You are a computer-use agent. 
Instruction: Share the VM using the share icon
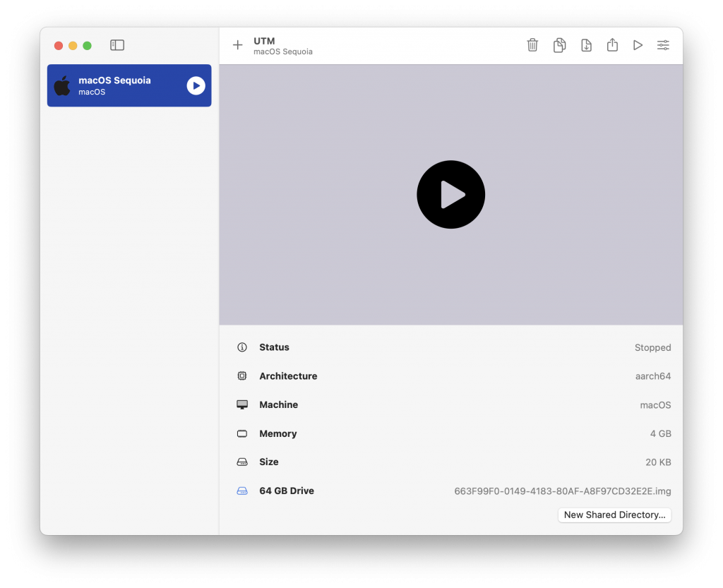(612, 45)
